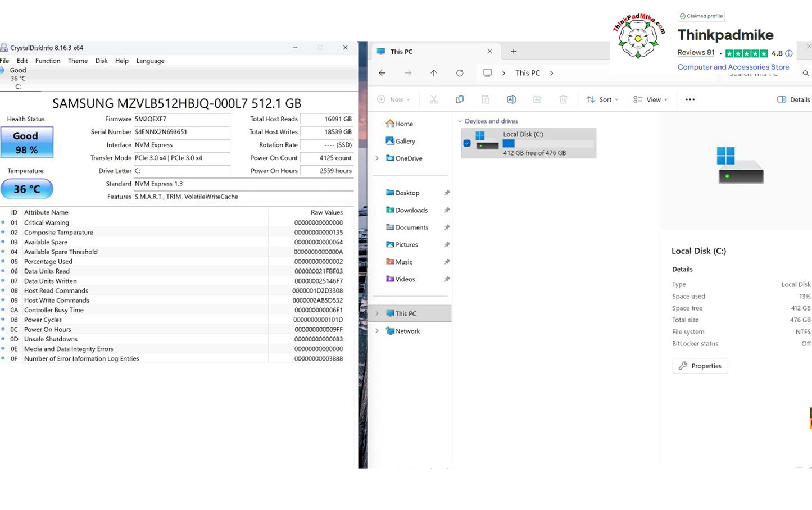Open the Edit menu in CrystalDiskInfo
This screenshot has height=510, width=812.
(x=22, y=61)
